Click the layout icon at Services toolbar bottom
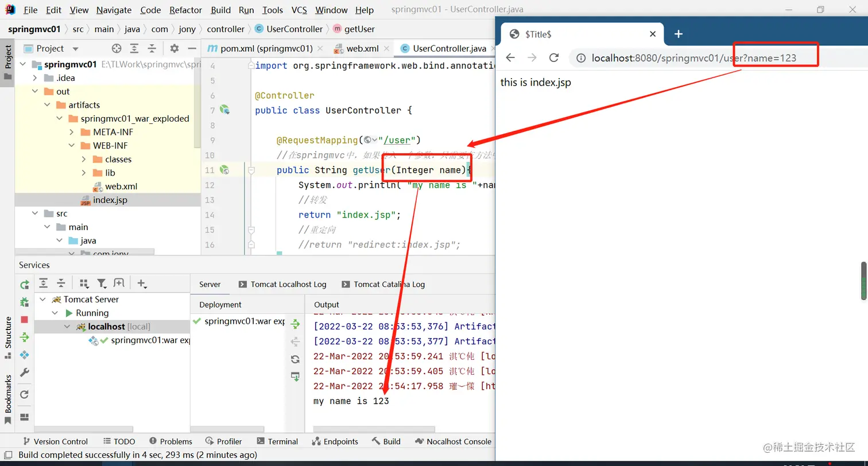The image size is (868, 466). [x=25, y=417]
